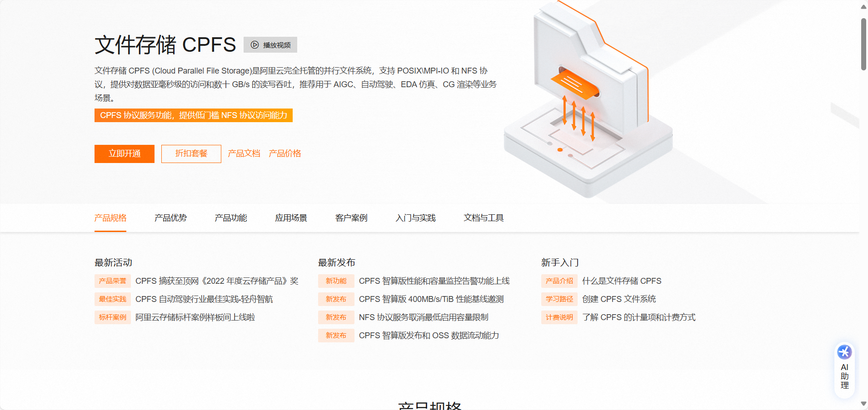Image resolution: width=868 pixels, height=410 pixels.
Task: Click the 产品介绍 tag
Action: (x=559, y=281)
